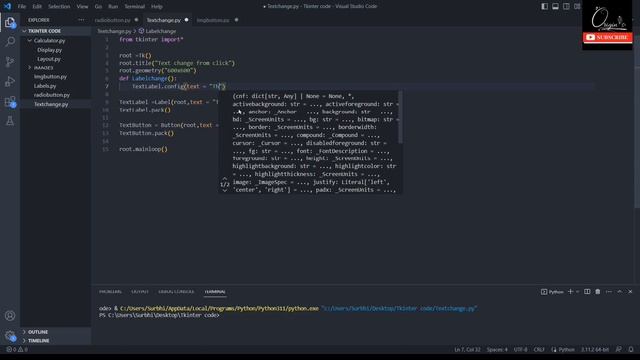Open the Customize Layout icon
This screenshot has height=360, width=640.
coord(577,6)
